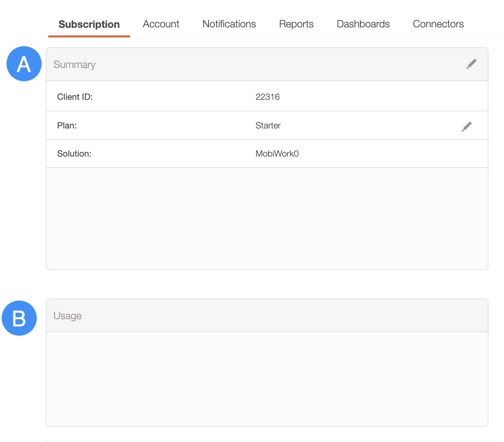Switch to the Connectors tab
The width and height of the screenshot is (504, 442).
438,24
